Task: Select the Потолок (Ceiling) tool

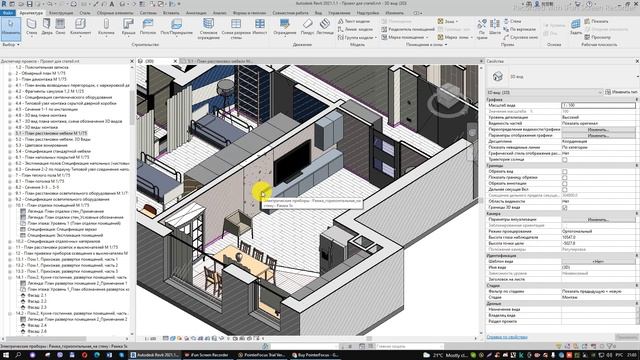Action: (148, 27)
